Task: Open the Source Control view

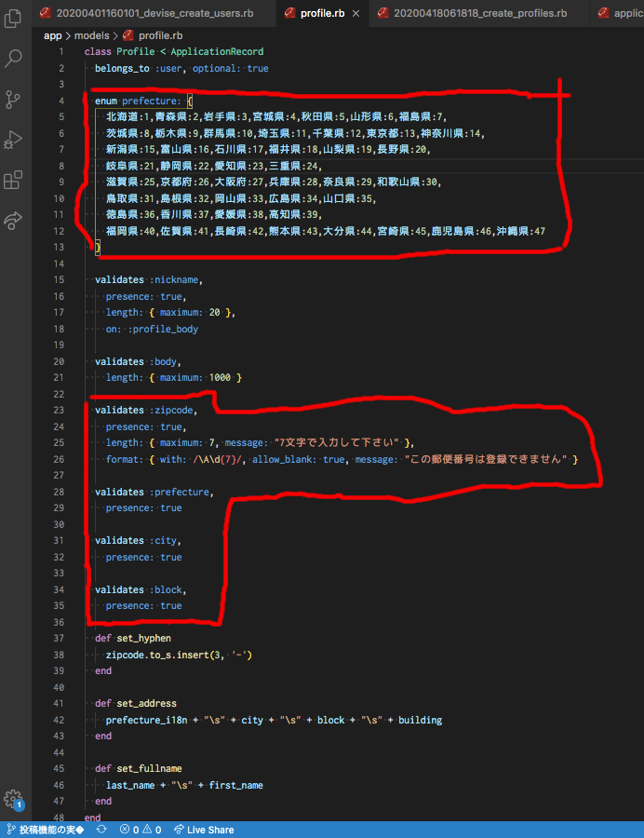Action: pyautogui.click(x=13, y=100)
